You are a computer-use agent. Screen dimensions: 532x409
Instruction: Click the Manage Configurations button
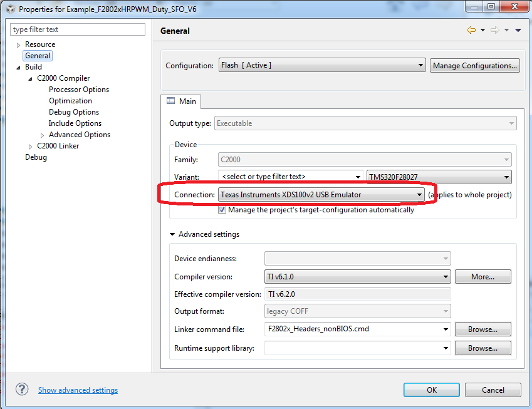tap(474, 65)
